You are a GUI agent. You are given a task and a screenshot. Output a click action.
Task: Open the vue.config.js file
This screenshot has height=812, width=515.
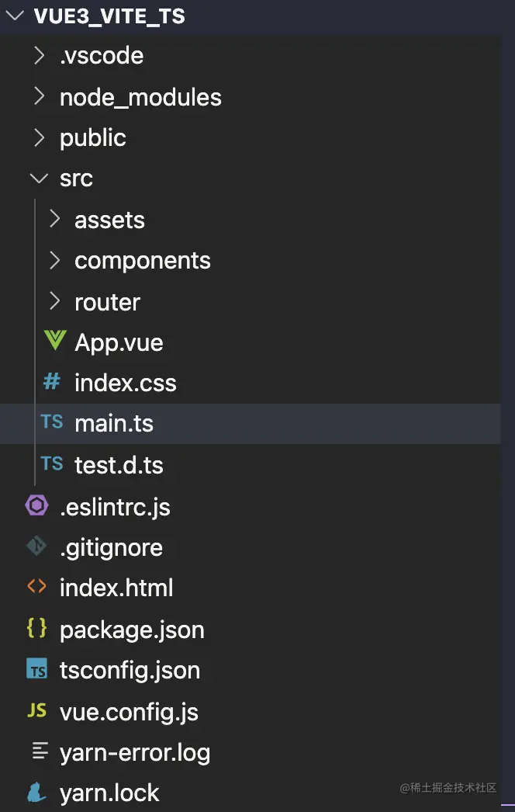coord(129,713)
